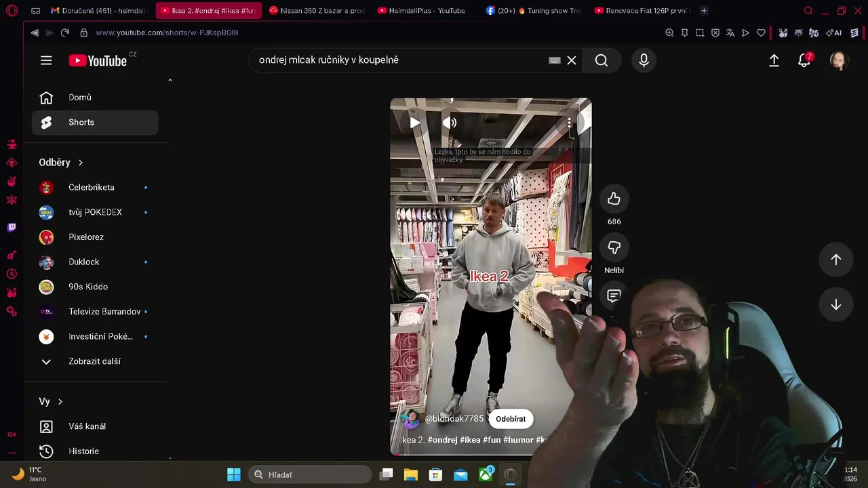The image size is (868, 488).
Task: Add page to bookmarks with heart icon
Action: 761,33
